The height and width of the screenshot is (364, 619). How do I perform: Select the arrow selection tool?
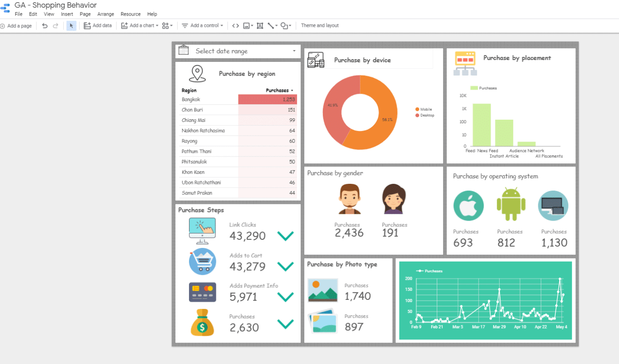click(71, 25)
